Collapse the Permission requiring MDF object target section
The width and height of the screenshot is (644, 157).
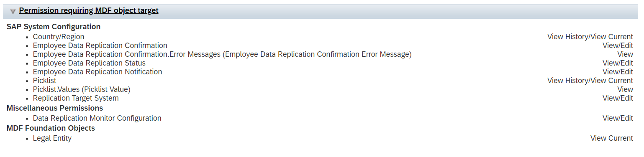click(13, 11)
